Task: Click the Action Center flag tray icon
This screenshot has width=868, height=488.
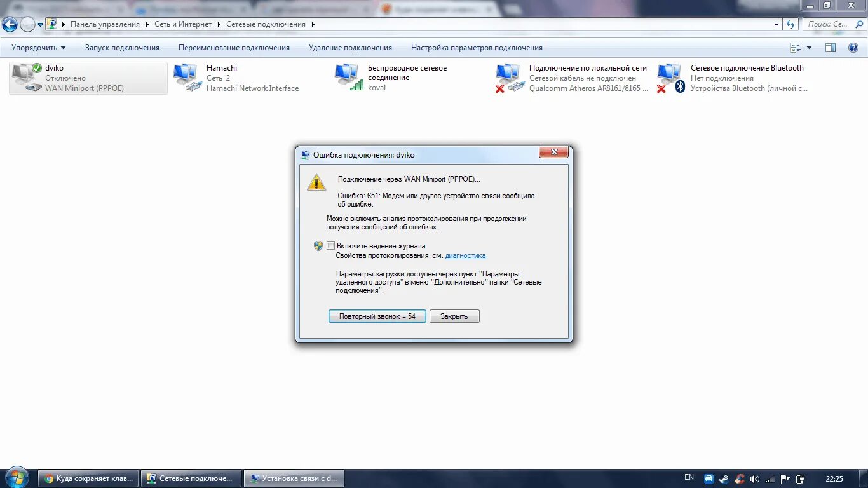Action: (x=785, y=479)
